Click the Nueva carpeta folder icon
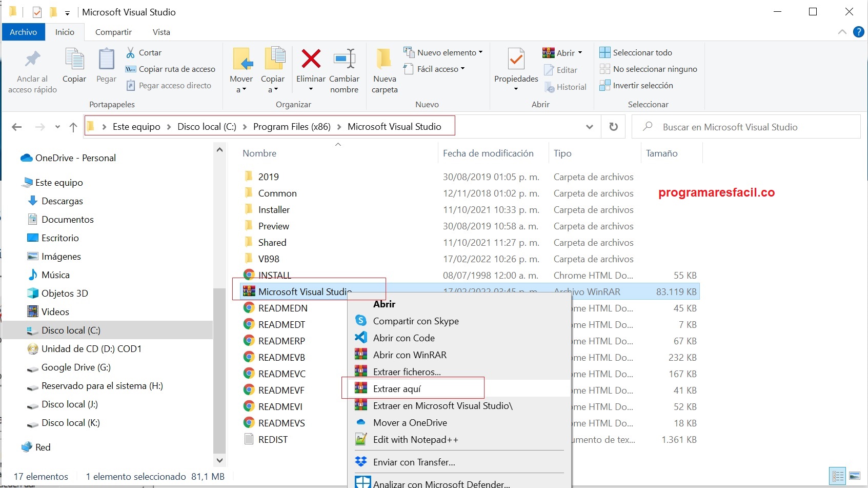 pyautogui.click(x=384, y=60)
